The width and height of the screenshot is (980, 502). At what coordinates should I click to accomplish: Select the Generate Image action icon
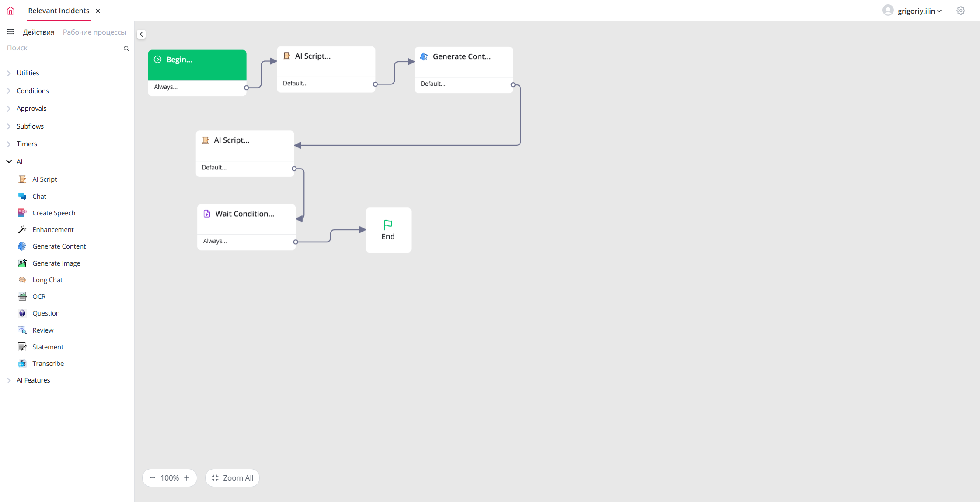[x=22, y=263]
